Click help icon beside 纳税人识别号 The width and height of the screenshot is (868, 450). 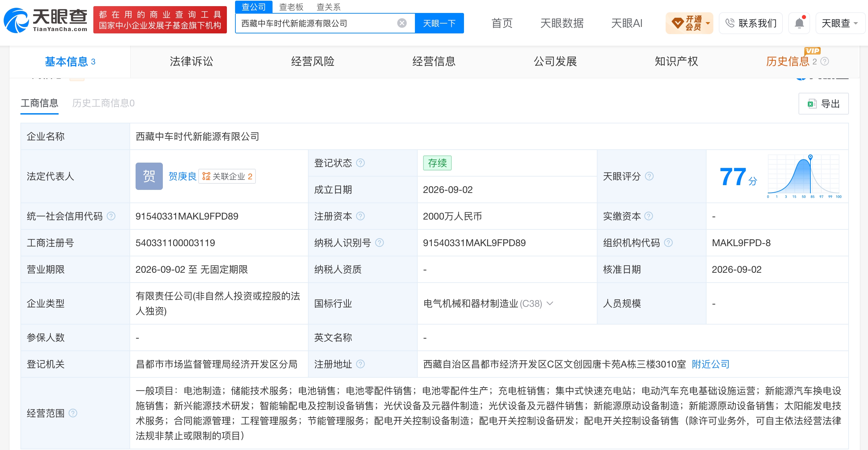coord(379,243)
